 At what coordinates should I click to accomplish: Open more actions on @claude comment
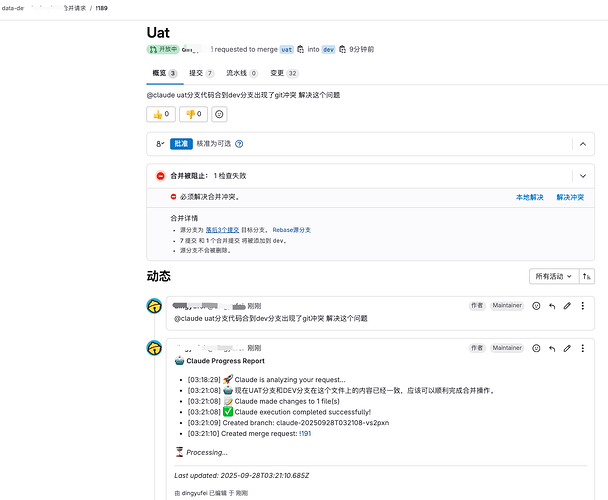pyautogui.click(x=582, y=306)
